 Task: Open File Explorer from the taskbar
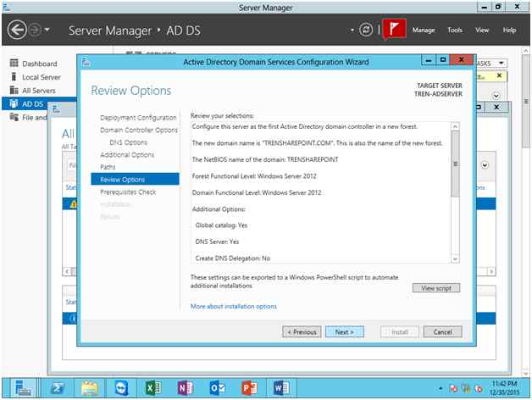click(89, 388)
